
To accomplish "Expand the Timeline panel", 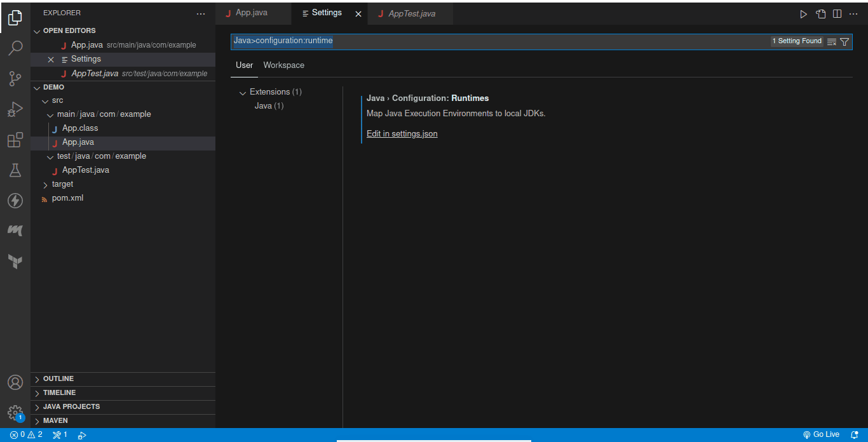I will (123, 393).
